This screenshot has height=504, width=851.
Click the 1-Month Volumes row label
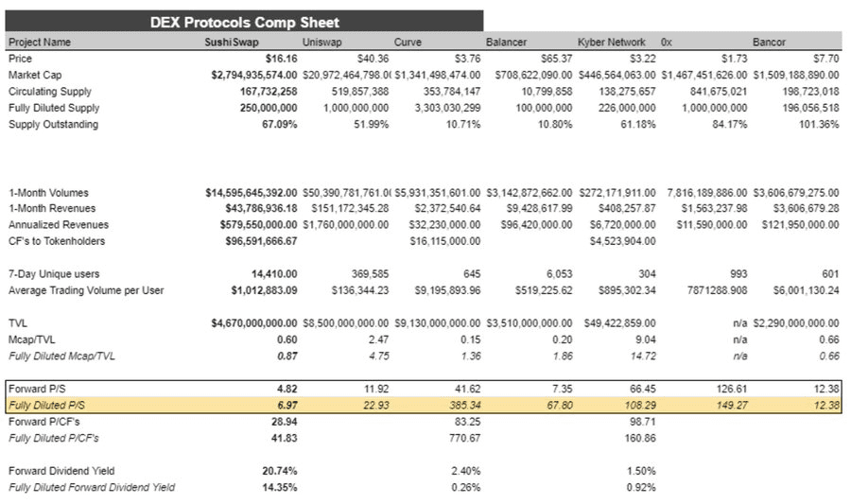point(48,193)
